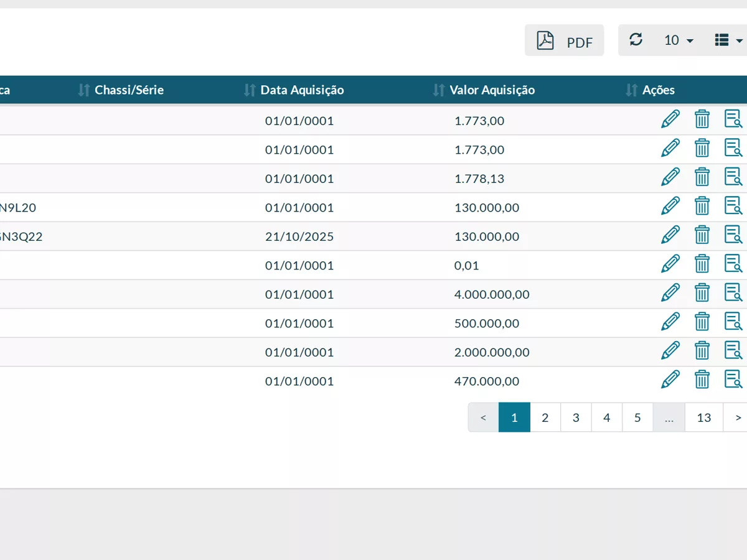Select the value cell 470.000,00
The width and height of the screenshot is (747, 560).
(487, 381)
